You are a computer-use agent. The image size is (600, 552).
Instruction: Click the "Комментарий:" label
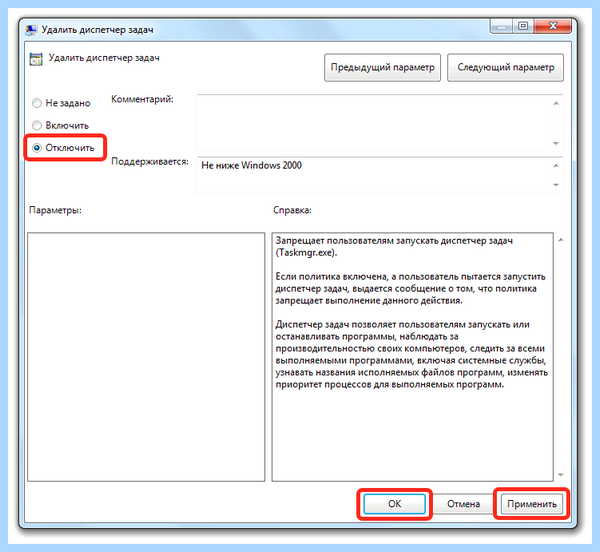pyautogui.click(x=142, y=99)
